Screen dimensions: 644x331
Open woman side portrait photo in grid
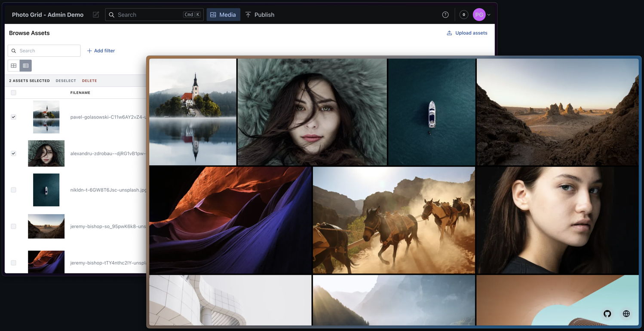click(558, 220)
